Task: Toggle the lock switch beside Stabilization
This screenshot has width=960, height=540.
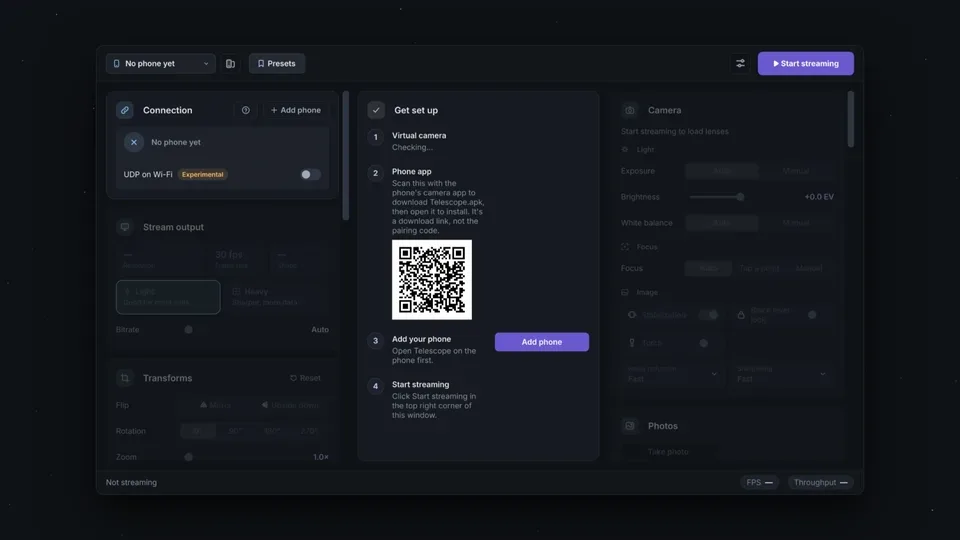Action: pyautogui.click(x=816, y=315)
